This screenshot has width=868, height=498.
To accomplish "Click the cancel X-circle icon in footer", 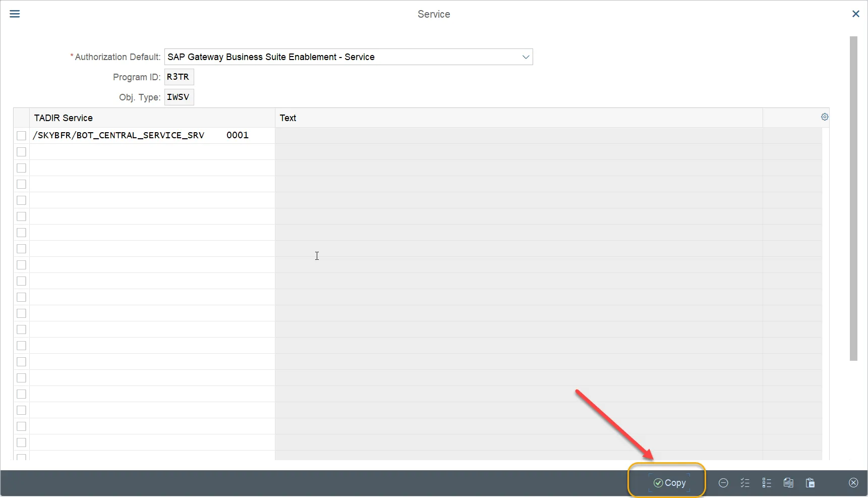I will tap(853, 483).
